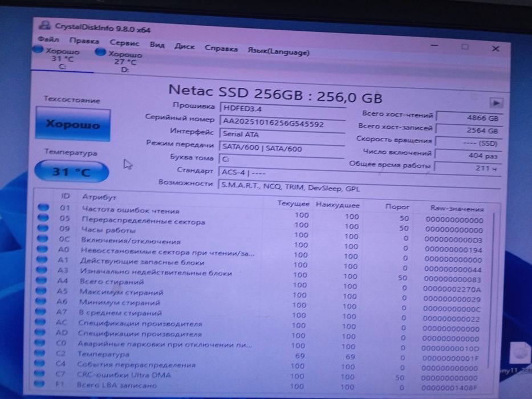Image resolution: width=532 pixels, height=399 pixels.
Task: Click the Атрибут column header
Action: point(99,197)
